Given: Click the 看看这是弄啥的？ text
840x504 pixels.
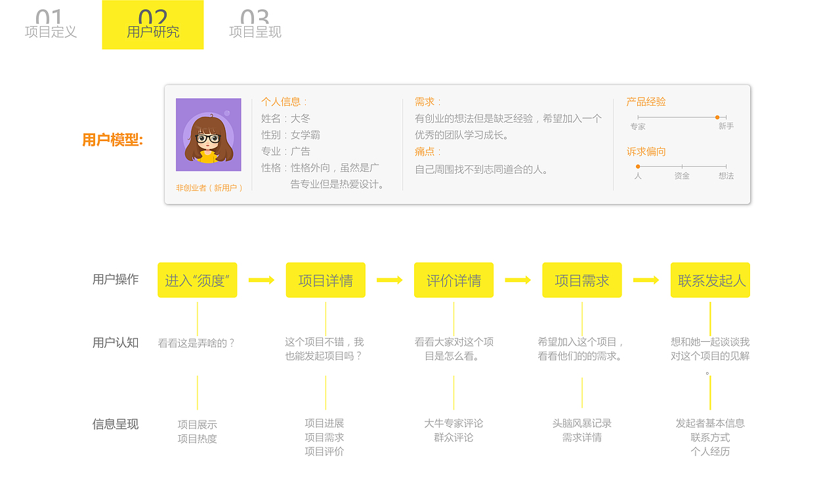Looking at the screenshot, I should click(197, 343).
